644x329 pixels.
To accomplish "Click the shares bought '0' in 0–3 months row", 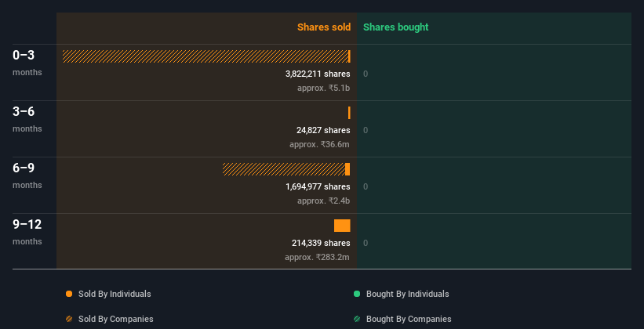I will point(366,74).
